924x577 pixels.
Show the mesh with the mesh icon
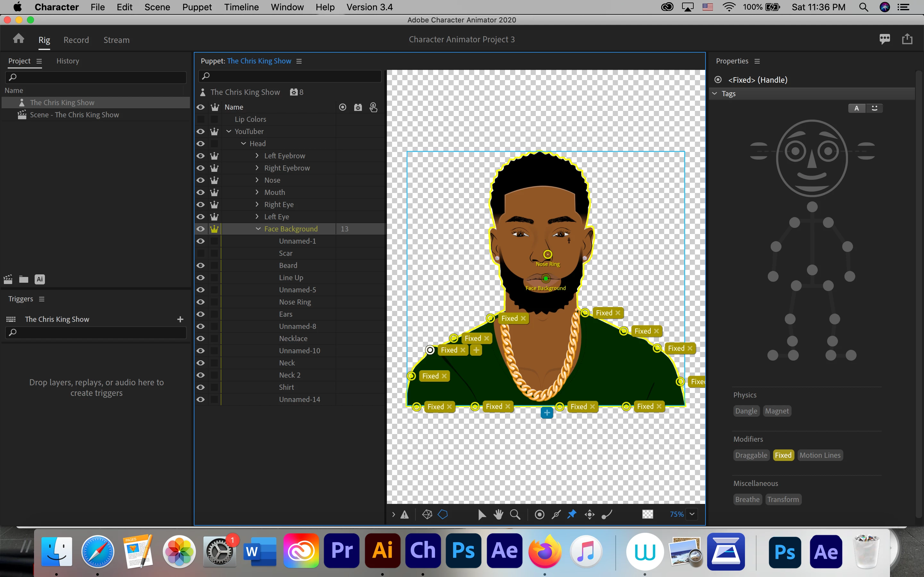(427, 514)
